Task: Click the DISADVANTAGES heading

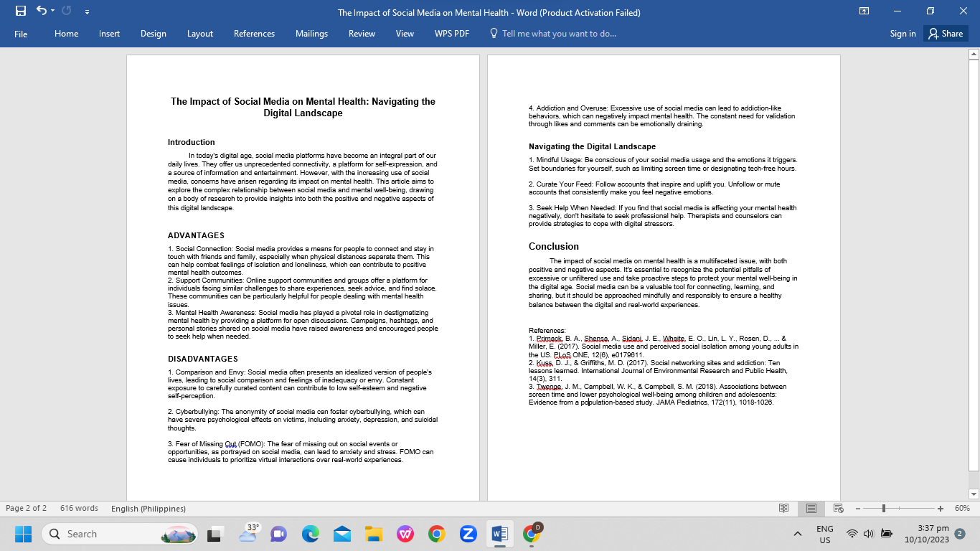Action: click(x=202, y=359)
